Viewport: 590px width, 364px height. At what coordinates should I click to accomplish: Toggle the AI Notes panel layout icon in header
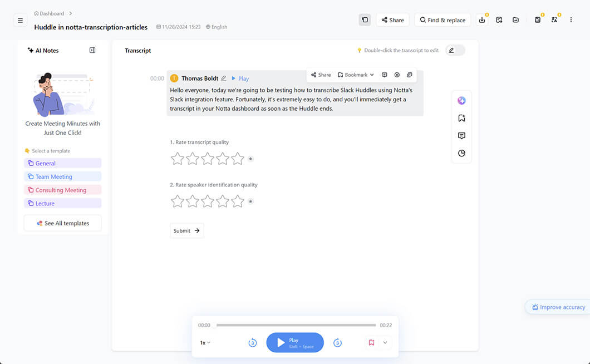365,20
